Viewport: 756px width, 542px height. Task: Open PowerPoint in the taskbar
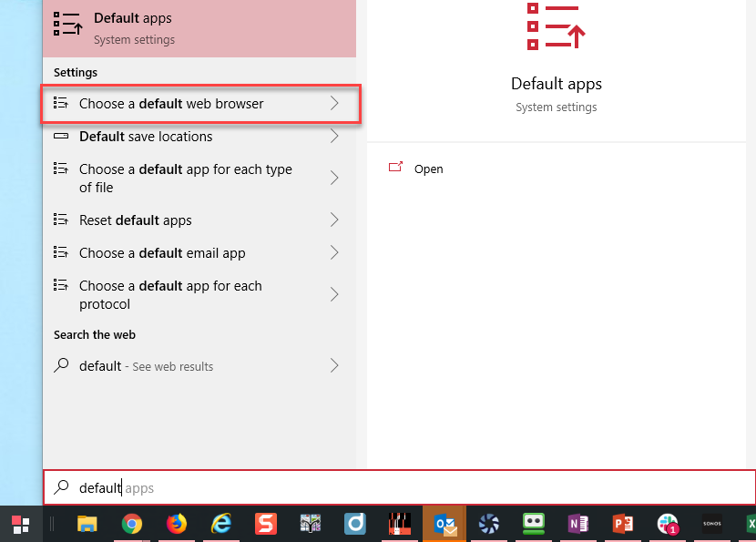click(x=622, y=524)
